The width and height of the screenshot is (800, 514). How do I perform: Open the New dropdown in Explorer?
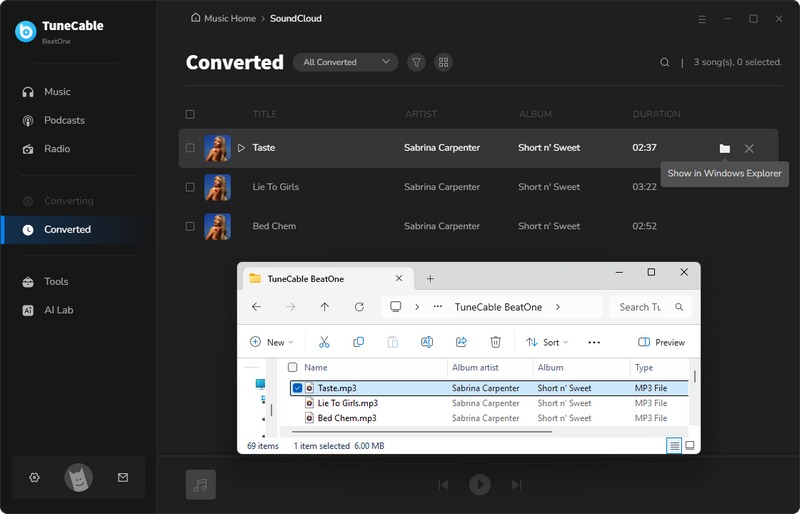(272, 342)
